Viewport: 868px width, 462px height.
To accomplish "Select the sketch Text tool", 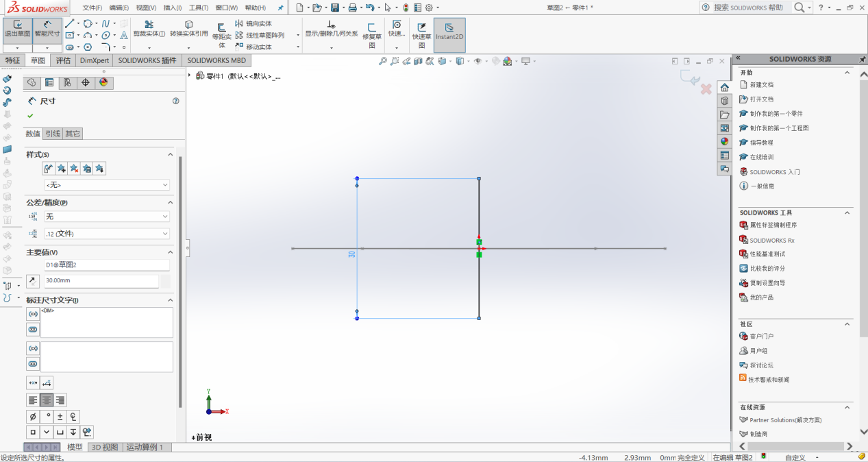I will point(124,35).
